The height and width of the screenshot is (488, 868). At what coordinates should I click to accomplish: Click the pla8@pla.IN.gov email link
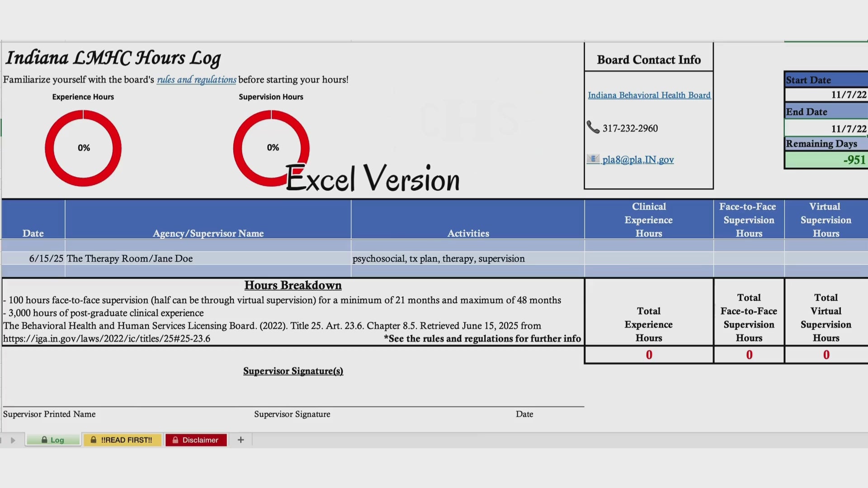click(x=638, y=160)
